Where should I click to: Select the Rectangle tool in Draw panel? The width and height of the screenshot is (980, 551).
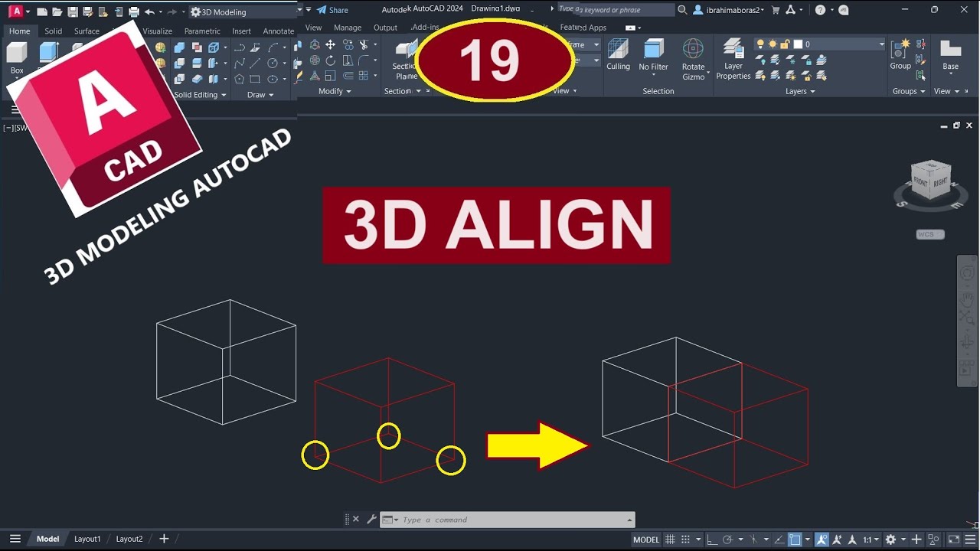[255, 79]
